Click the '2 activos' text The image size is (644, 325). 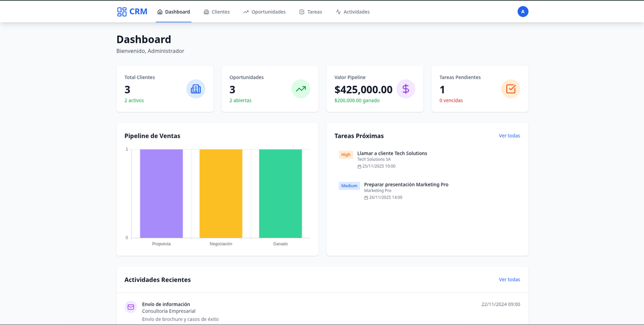pos(134,100)
